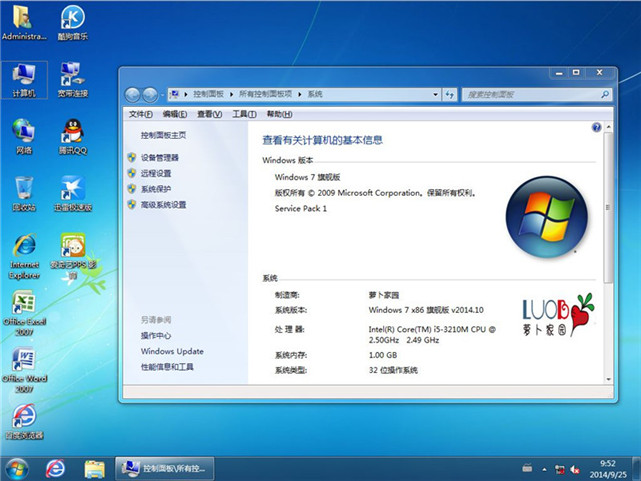The width and height of the screenshot is (641, 481).
Task: Open the 回收站 recycle bin
Action: point(24,194)
